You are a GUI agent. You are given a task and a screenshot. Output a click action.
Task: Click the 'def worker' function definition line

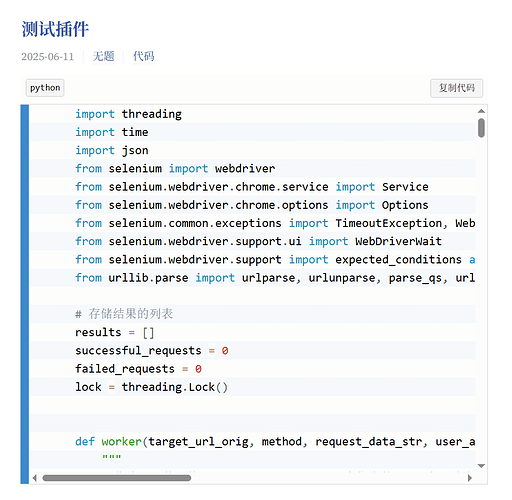(x=275, y=442)
